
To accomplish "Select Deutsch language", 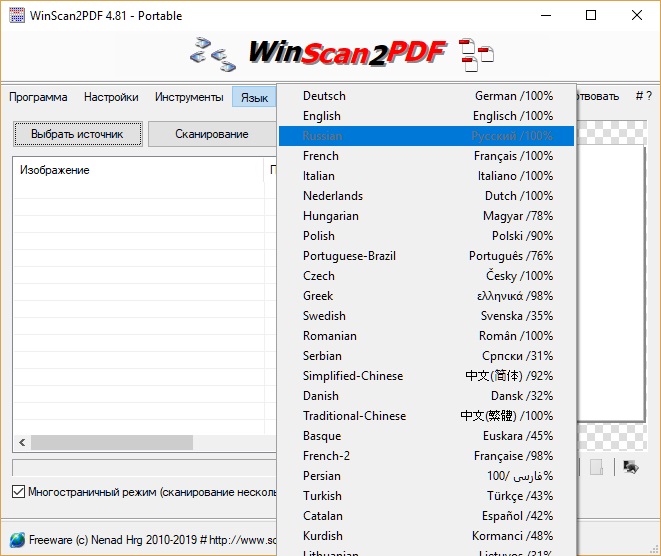I will point(426,96).
